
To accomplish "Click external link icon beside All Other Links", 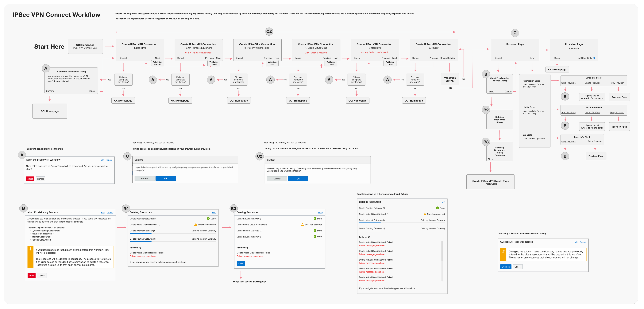I will [594, 58].
